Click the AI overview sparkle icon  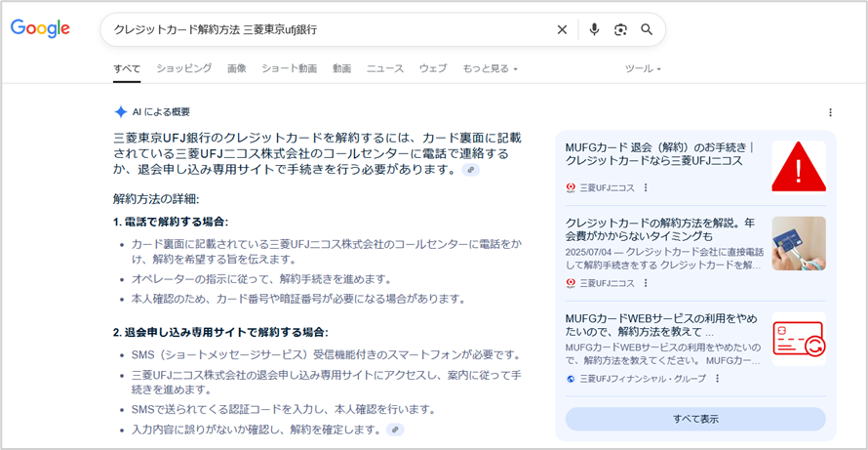pyautogui.click(x=121, y=112)
